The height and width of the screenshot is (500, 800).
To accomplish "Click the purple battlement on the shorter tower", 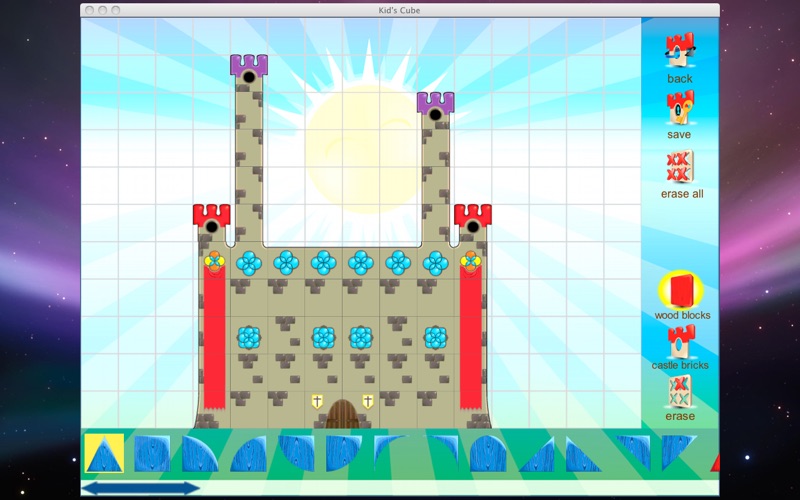I will click(436, 103).
